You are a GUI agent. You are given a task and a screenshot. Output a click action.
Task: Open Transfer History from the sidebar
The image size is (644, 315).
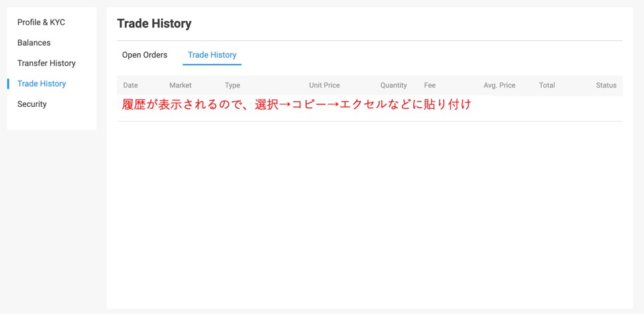[46, 63]
